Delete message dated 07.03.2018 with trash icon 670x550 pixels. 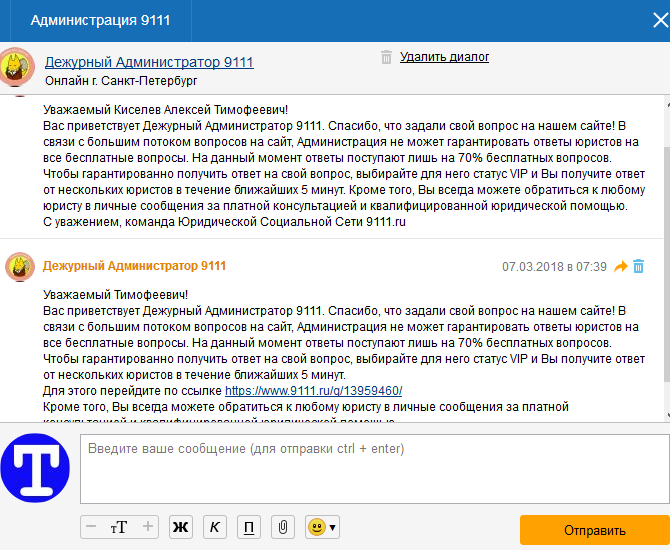(x=639, y=267)
